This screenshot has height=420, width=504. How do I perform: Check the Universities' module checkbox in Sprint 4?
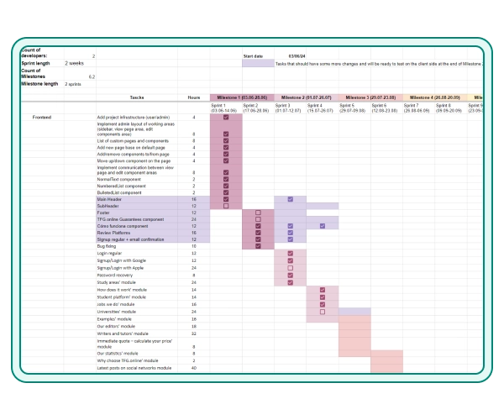pos(322,312)
